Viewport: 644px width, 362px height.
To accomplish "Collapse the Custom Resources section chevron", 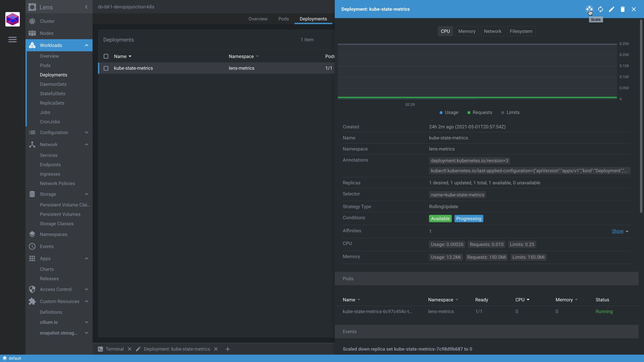I will click(x=87, y=301).
